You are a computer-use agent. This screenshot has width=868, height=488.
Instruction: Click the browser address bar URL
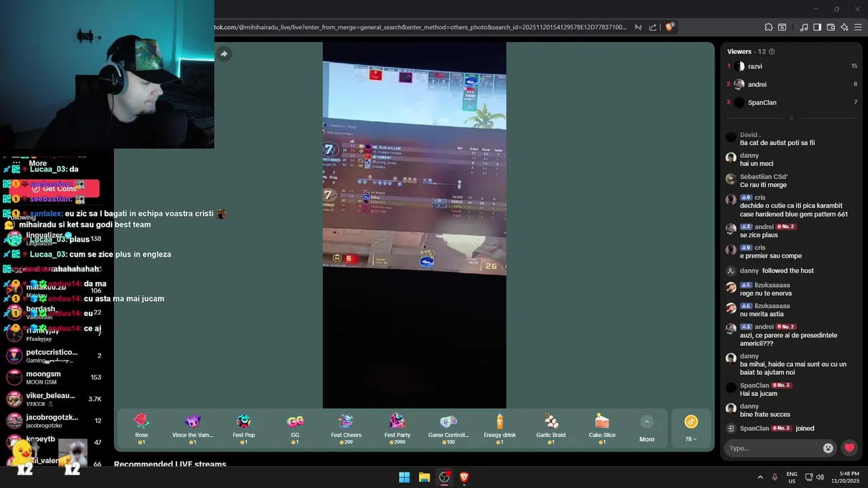pos(420,27)
